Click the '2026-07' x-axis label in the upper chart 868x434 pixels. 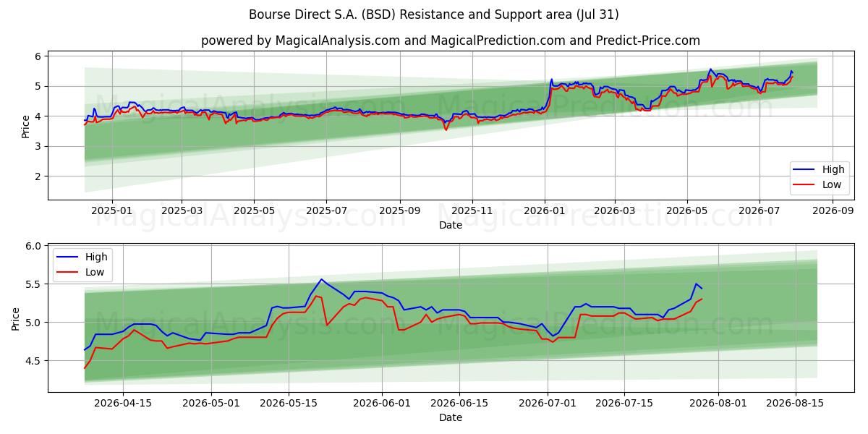pos(759,210)
